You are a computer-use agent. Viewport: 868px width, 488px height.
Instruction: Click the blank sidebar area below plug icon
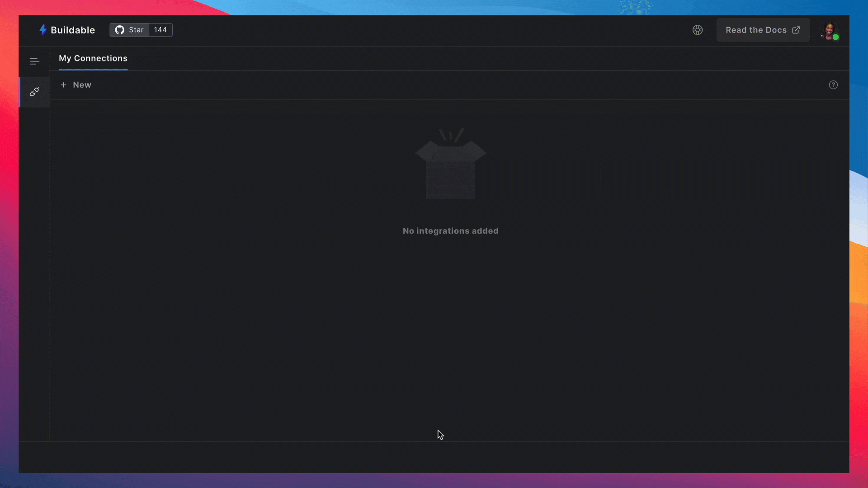(34, 271)
